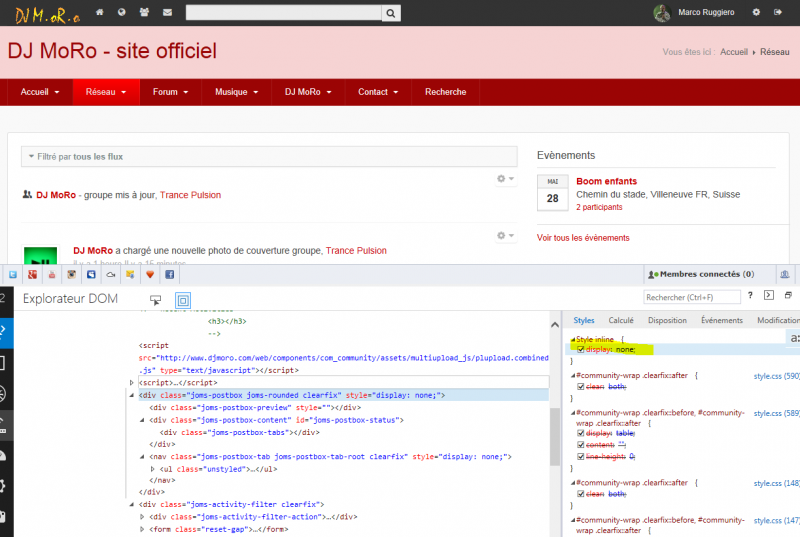Expand the ul class unstyled node
800x537 pixels.
[x=153, y=469]
